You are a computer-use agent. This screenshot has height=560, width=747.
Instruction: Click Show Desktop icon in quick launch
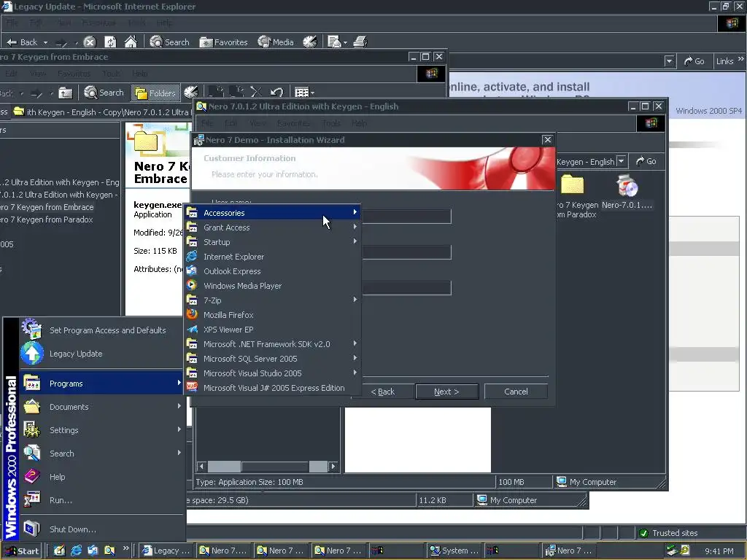click(x=59, y=551)
